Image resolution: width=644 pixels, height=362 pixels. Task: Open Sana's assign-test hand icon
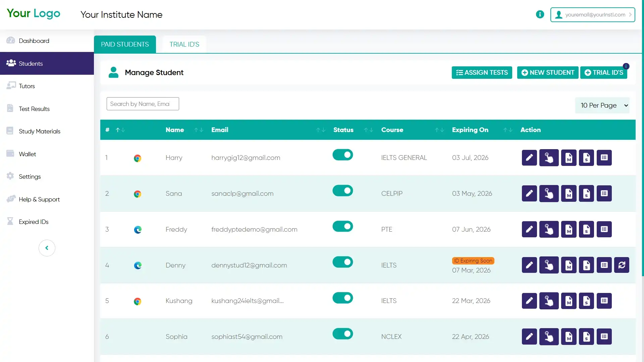pos(549,193)
